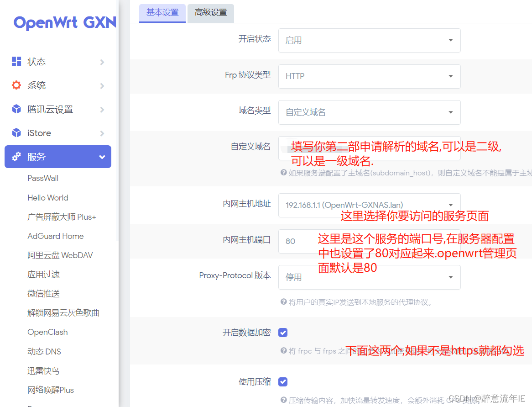Uncheck 开启数据加密 (data encryption)
532x407 pixels.
coord(283,333)
